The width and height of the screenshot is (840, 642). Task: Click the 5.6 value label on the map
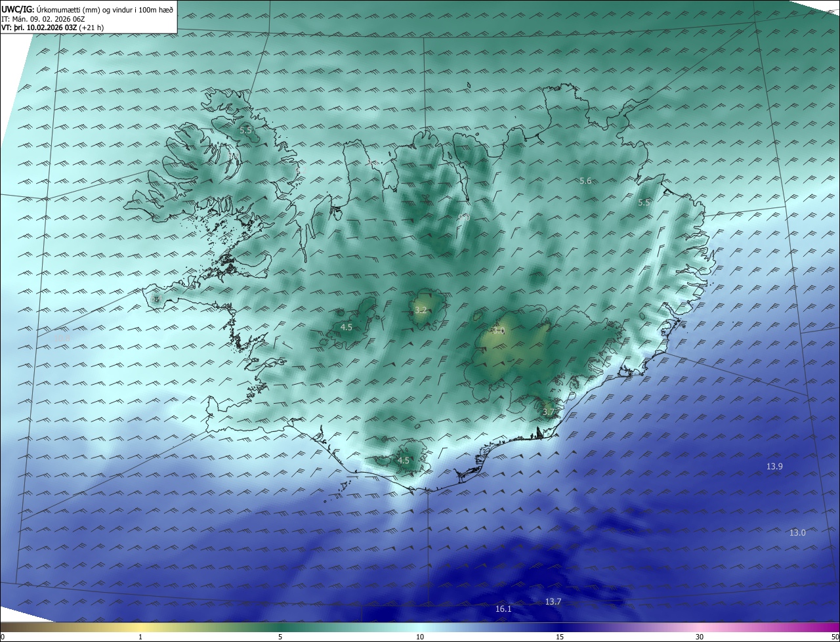point(586,181)
